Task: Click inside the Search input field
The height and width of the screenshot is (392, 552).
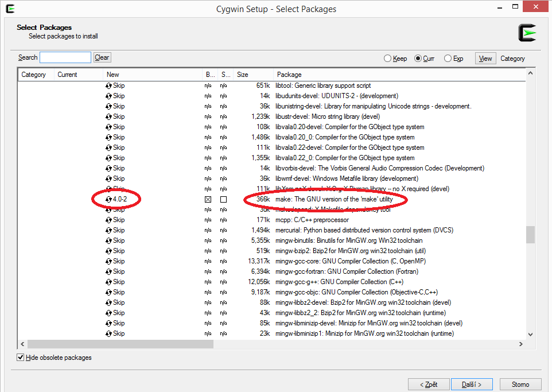Action: click(65, 57)
